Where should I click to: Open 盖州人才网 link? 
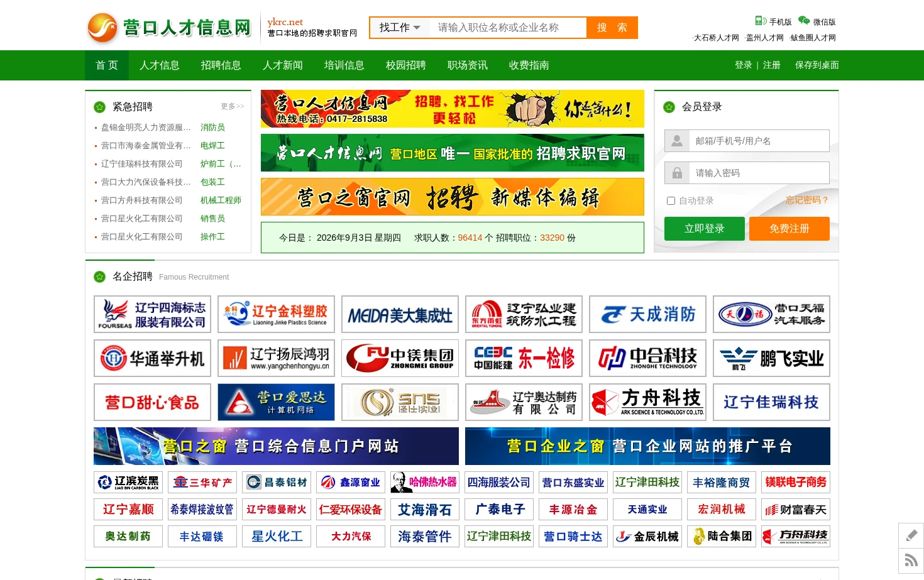pos(765,38)
